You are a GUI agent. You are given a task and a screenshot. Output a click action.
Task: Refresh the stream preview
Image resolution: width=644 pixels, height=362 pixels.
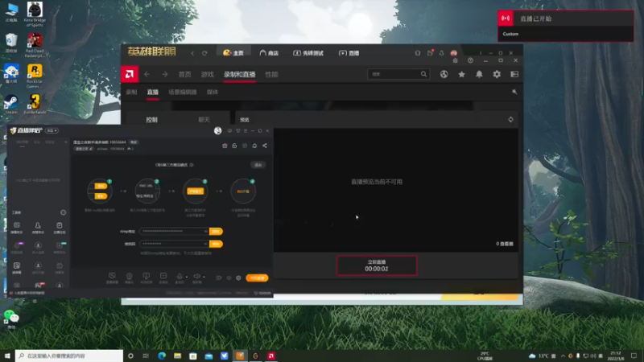point(510,119)
